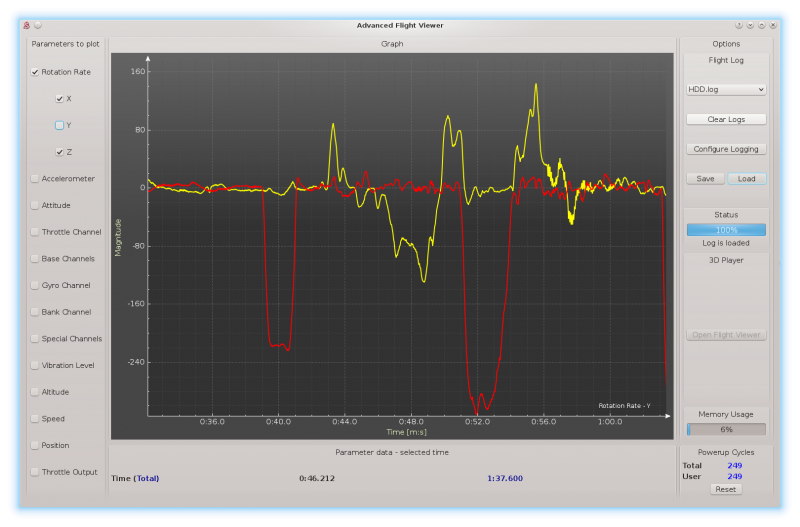Reset the powerup cycles counter

(726, 489)
